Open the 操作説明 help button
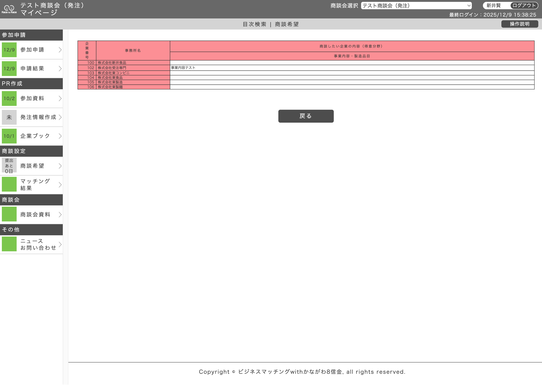The image size is (542, 392). (520, 24)
